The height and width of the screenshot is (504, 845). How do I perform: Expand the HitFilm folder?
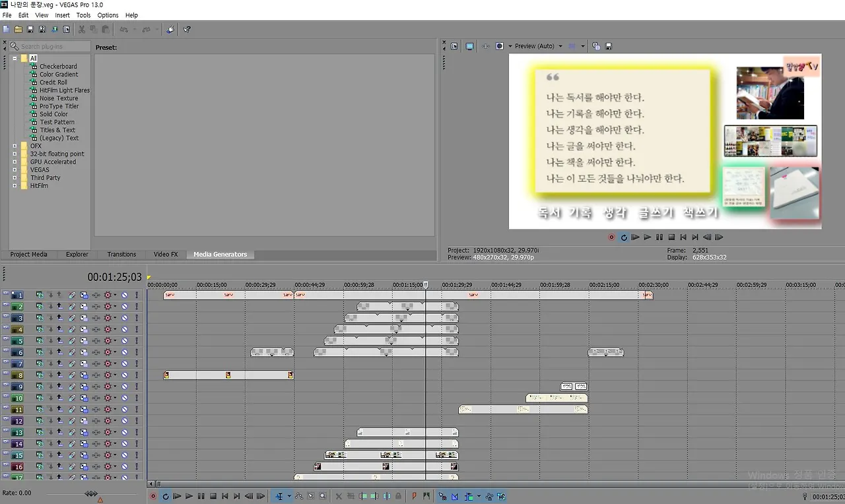(15, 185)
